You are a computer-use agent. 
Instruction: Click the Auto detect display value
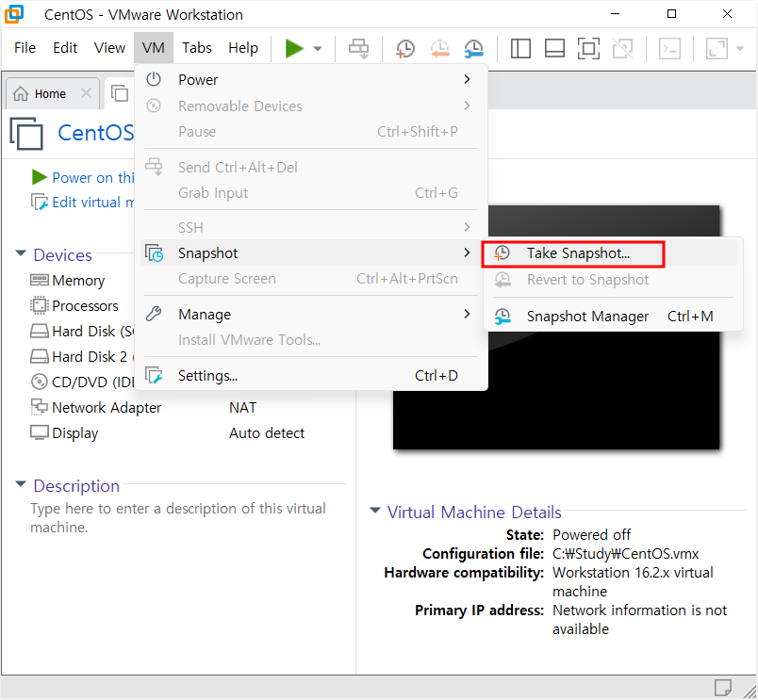pos(267,433)
